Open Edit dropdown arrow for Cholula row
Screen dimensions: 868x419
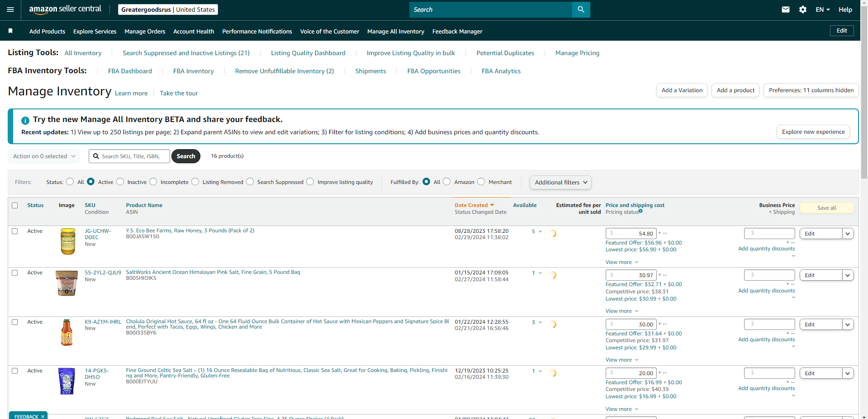pos(848,325)
